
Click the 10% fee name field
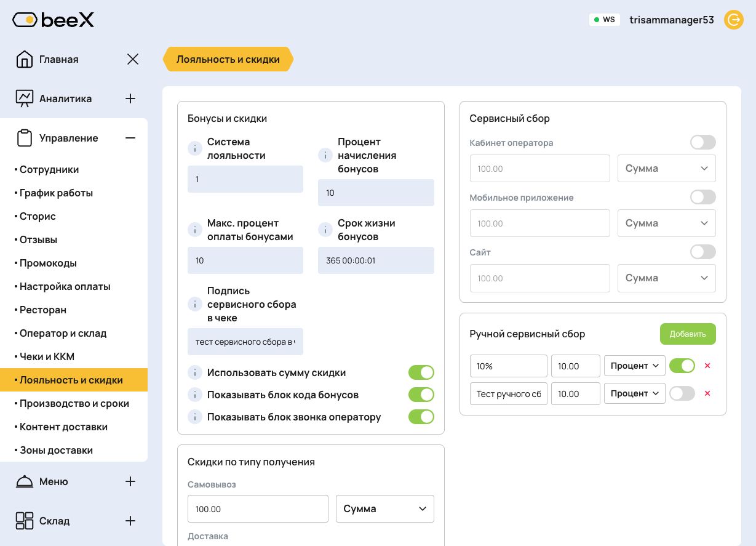pyautogui.click(x=509, y=366)
